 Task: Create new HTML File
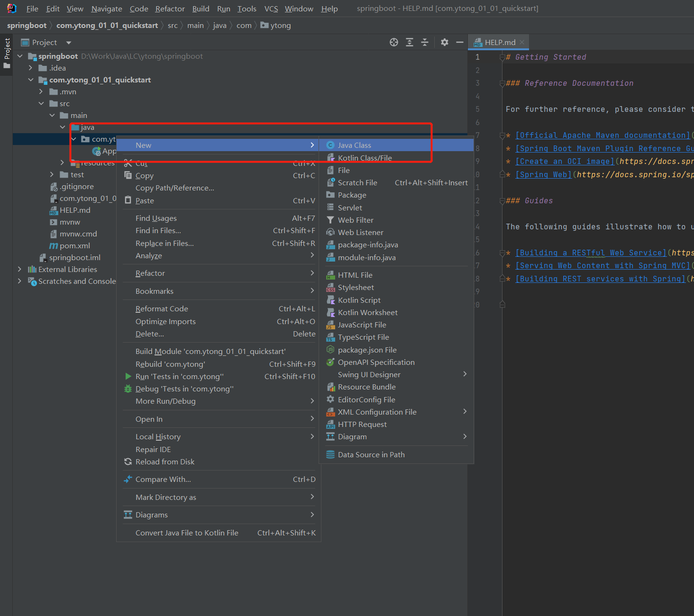pos(396,275)
